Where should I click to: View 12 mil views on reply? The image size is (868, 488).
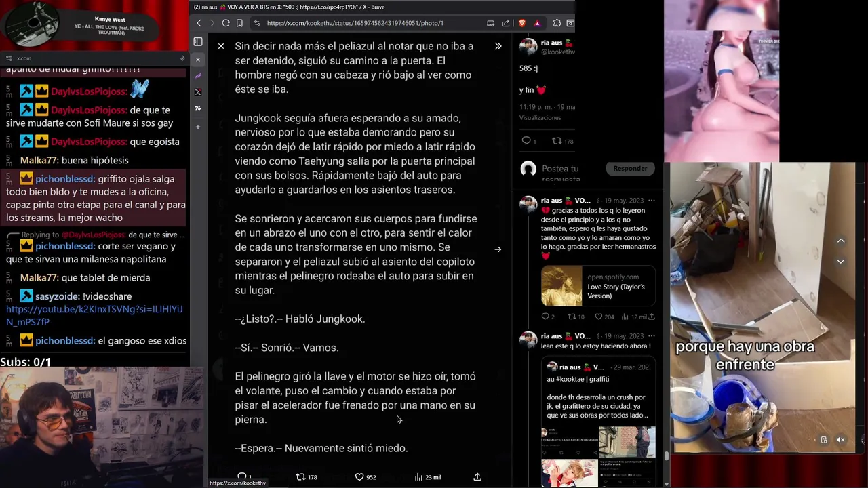pyautogui.click(x=633, y=317)
